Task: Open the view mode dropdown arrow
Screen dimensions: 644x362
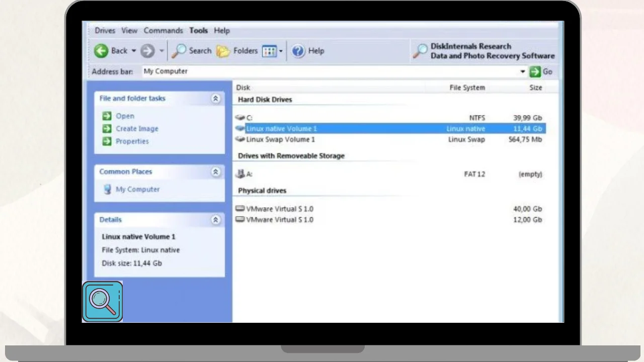Action: 281,51
